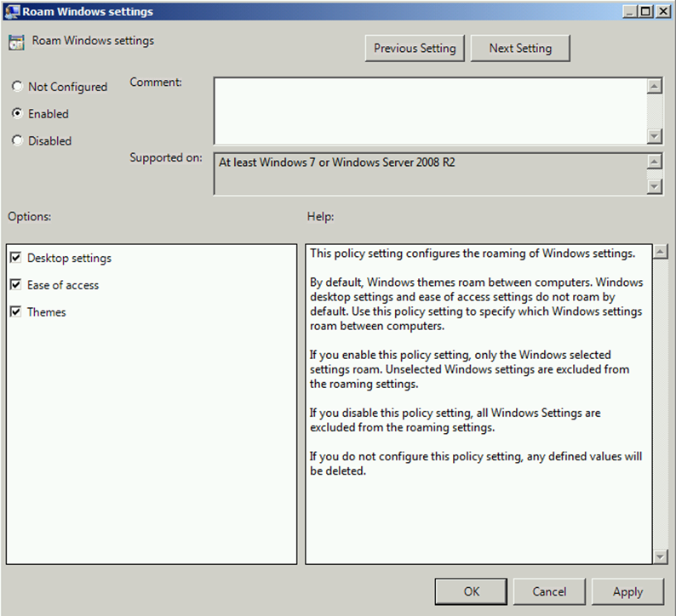Select the Disabled radio button

17,141
